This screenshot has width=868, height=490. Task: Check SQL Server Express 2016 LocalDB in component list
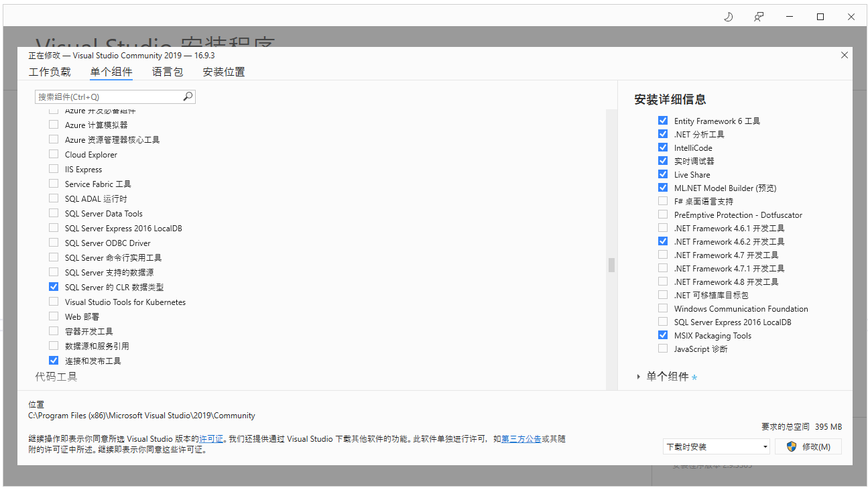54,228
